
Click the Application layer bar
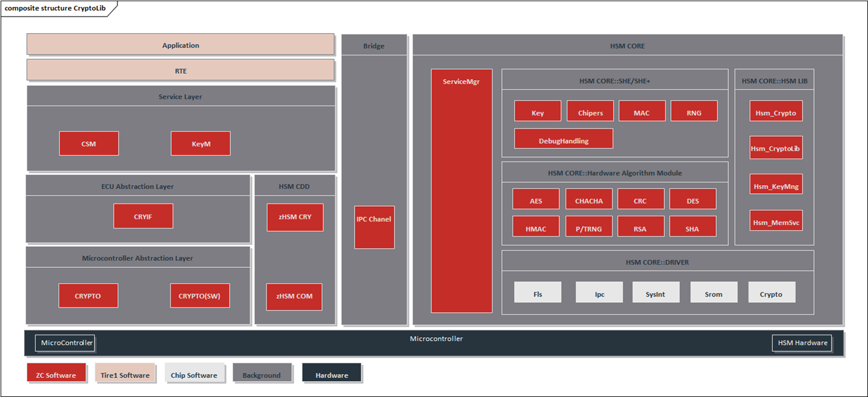180,45
